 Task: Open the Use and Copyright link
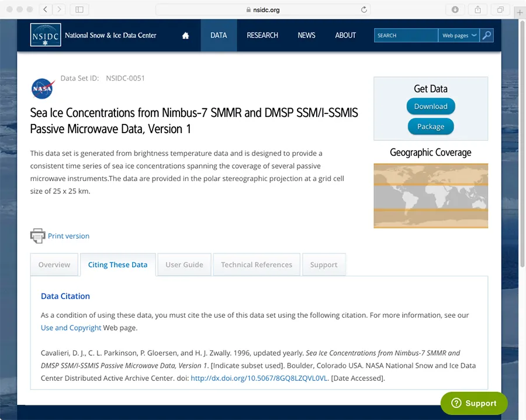pos(71,328)
